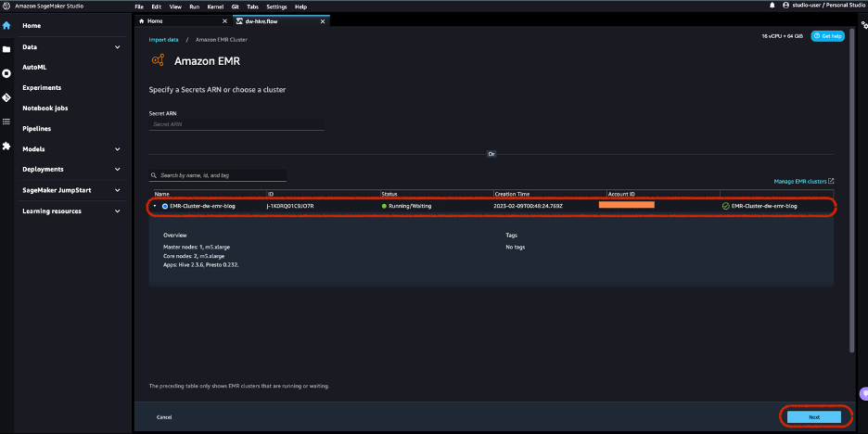Image resolution: width=868 pixels, height=434 pixels.
Task: Open the Help menu
Action: pos(301,6)
